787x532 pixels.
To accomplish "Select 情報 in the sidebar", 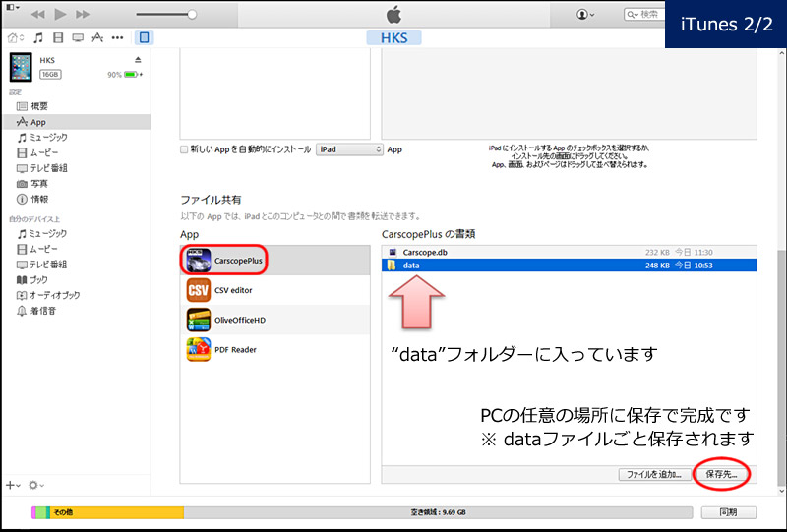I will 32,200.
